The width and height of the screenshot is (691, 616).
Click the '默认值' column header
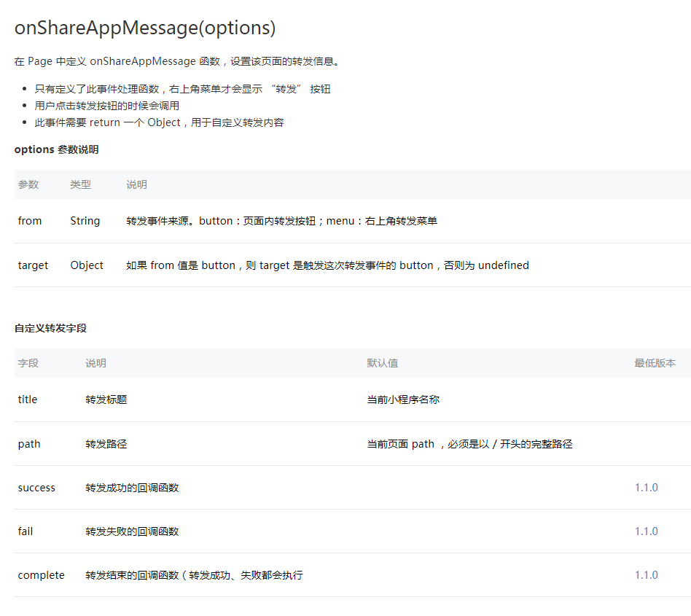383,363
